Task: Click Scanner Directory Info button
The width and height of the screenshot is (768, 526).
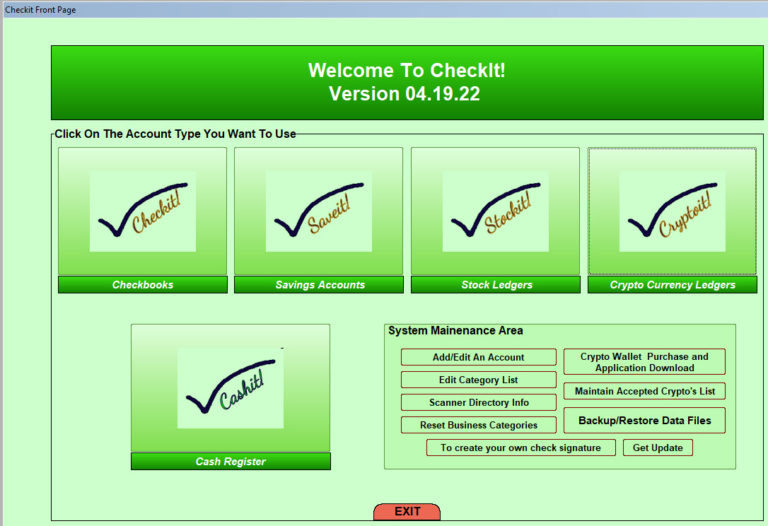Action: tap(478, 402)
